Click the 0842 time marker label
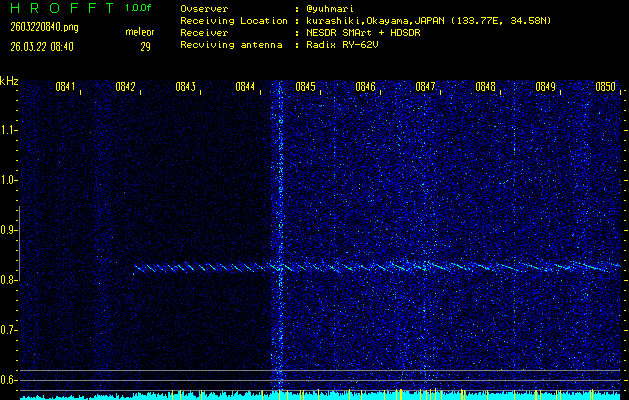The width and height of the screenshot is (629, 400). pyautogui.click(x=125, y=87)
